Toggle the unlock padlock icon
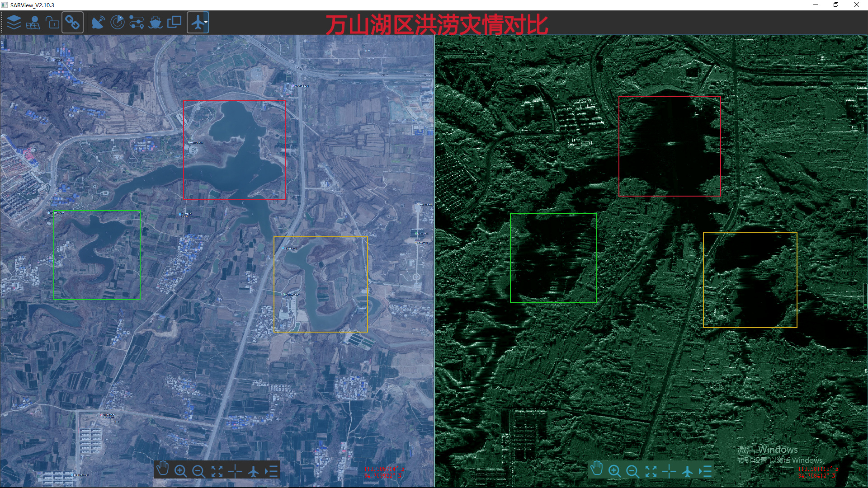868x488 pixels. point(52,22)
